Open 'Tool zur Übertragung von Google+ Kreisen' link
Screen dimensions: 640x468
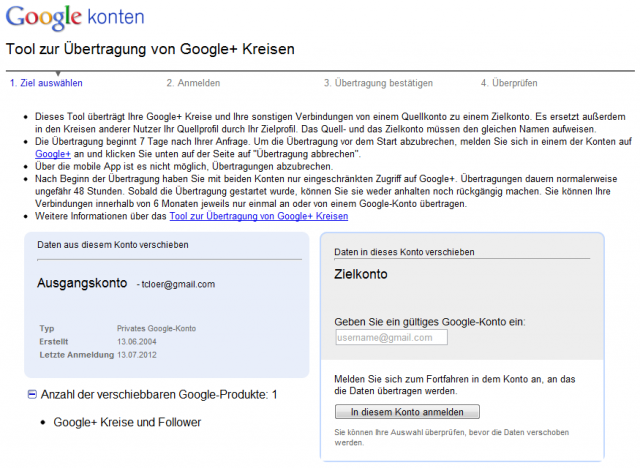click(x=259, y=216)
